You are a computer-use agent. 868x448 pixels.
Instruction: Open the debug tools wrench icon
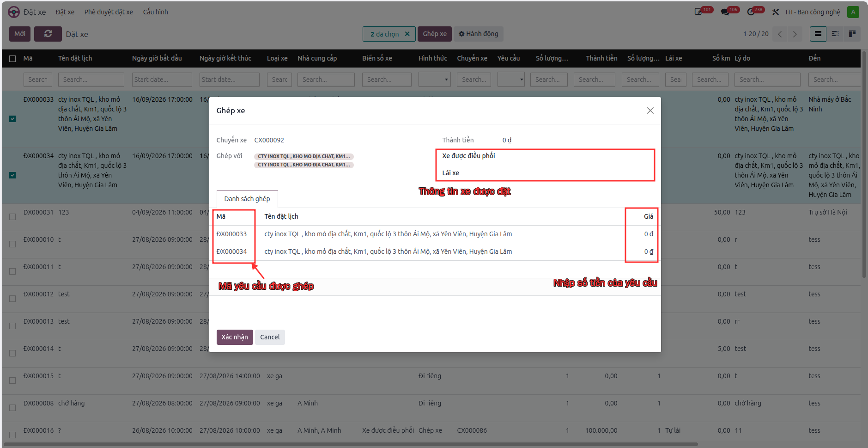(776, 12)
